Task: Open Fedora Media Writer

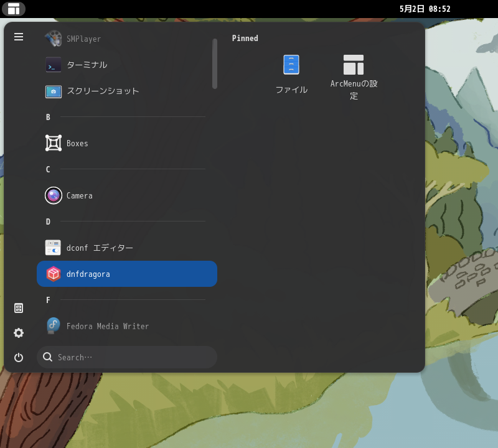Action: click(x=127, y=326)
